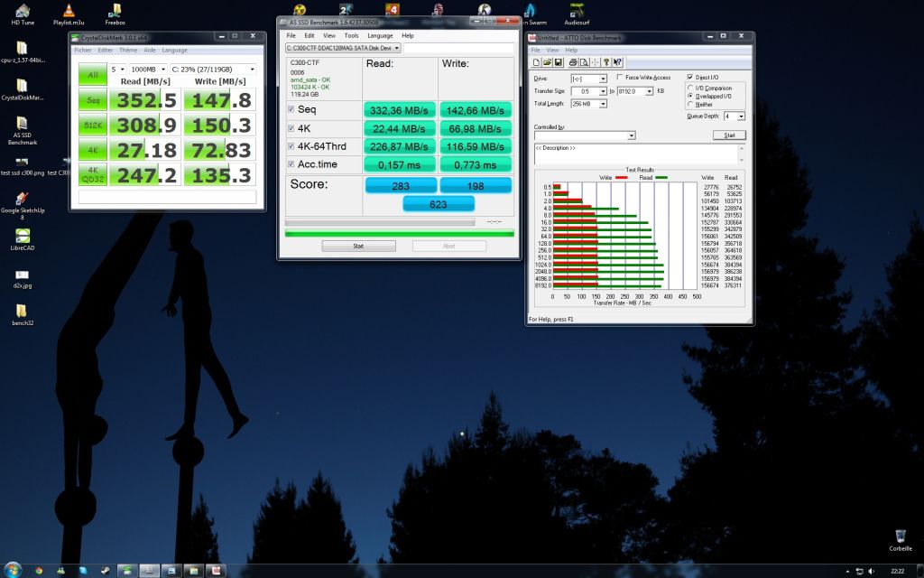Viewport: 924px width, 578px height.
Task: Click the Start button in ATTO Disk Benchmark
Action: tap(729, 135)
